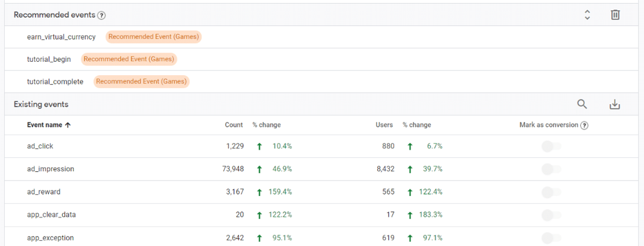Click the app_exception users value 619
The image size is (644, 246).
pos(389,237)
